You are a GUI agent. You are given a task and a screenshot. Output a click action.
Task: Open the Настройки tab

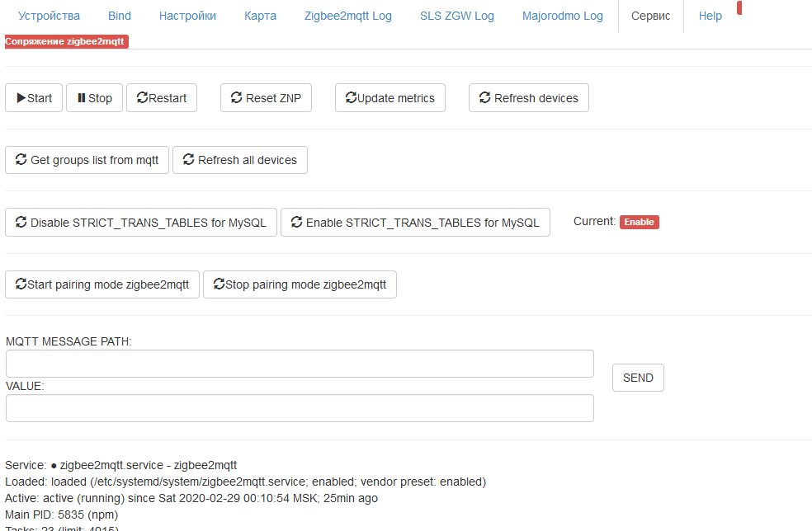(x=187, y=16)
